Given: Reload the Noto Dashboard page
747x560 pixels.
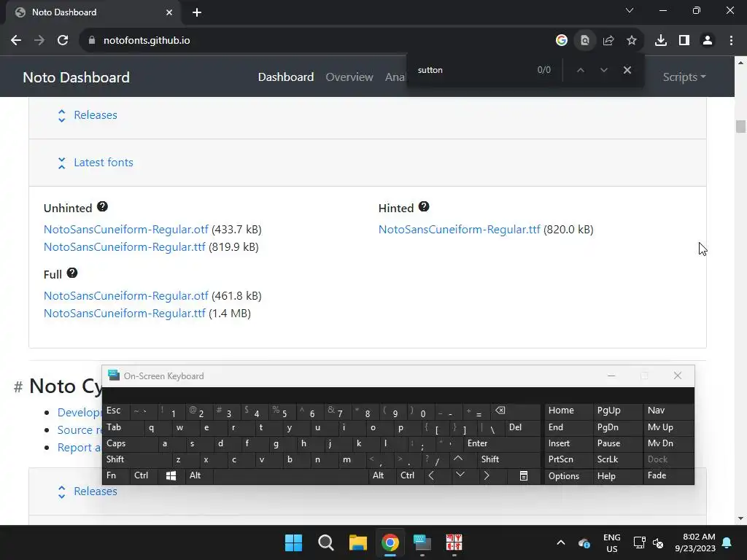Looking at the screenshot, I should [63, 41].
